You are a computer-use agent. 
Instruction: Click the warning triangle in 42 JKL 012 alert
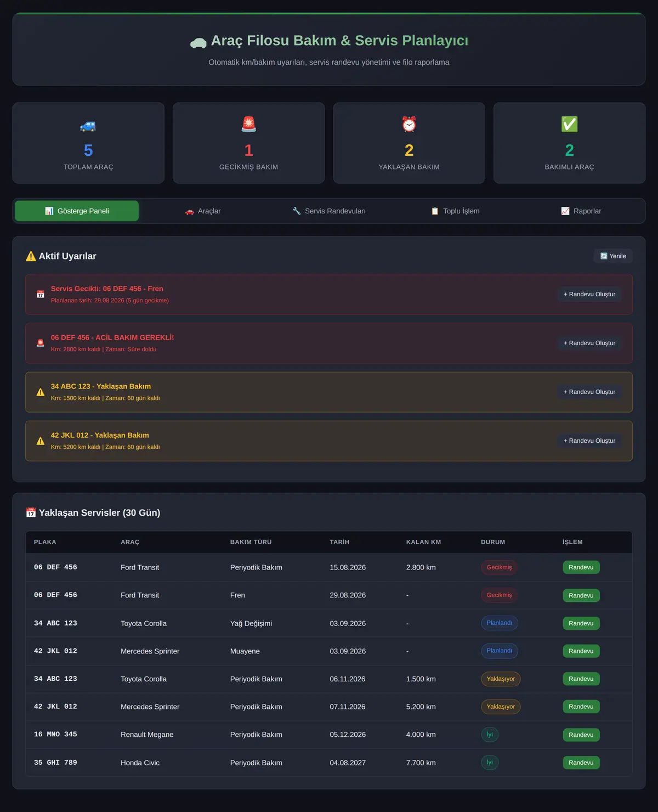click(41, 441)
